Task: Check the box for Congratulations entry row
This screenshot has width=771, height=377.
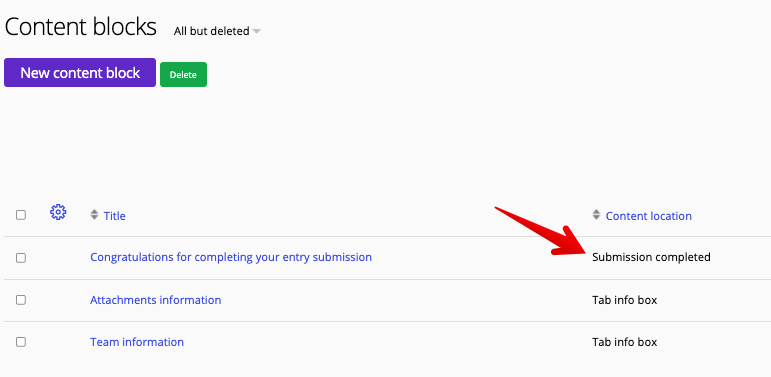Action: [x=21, y=258]
